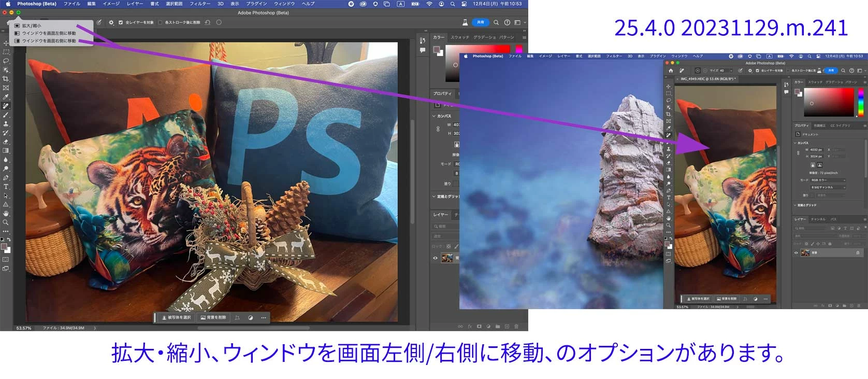
Task: Open モード RGBカラー dropdown in right window
Action: (828, 180)
